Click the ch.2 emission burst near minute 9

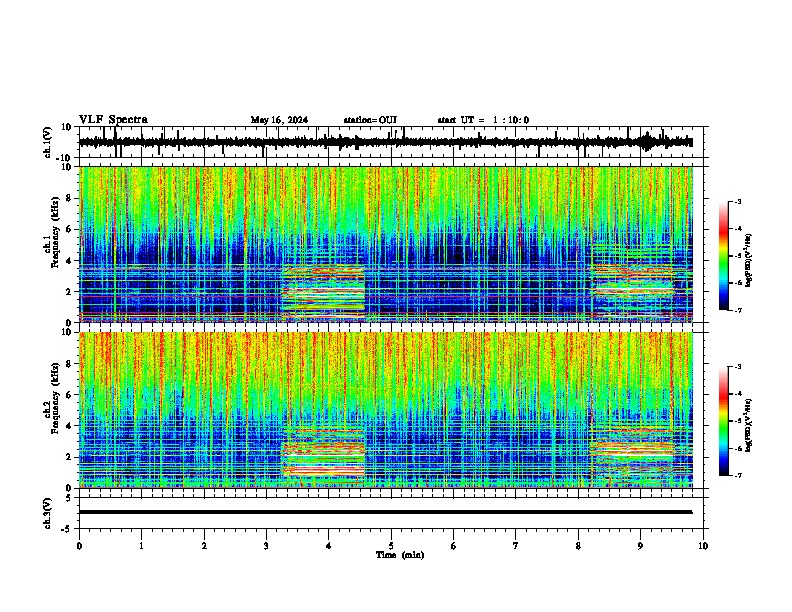[632, 449]
